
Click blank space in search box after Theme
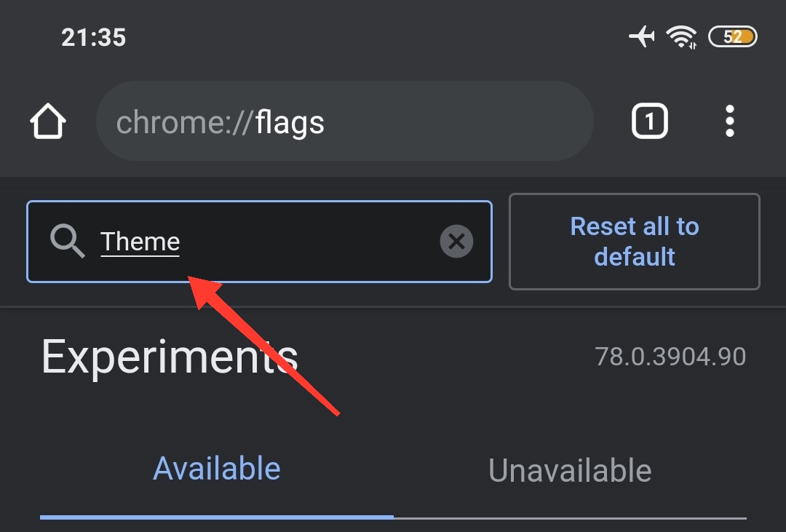pyautogui.click(x=306, y=242)
